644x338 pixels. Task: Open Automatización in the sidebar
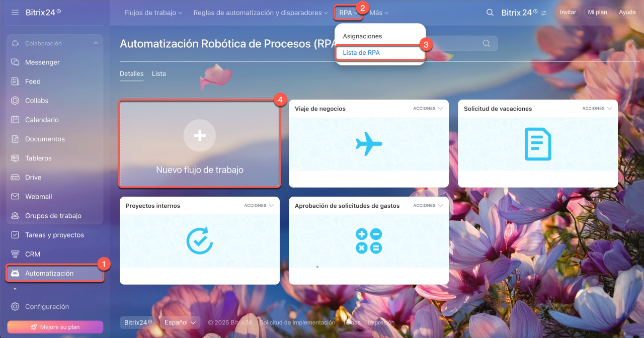[x=55, y=274]
